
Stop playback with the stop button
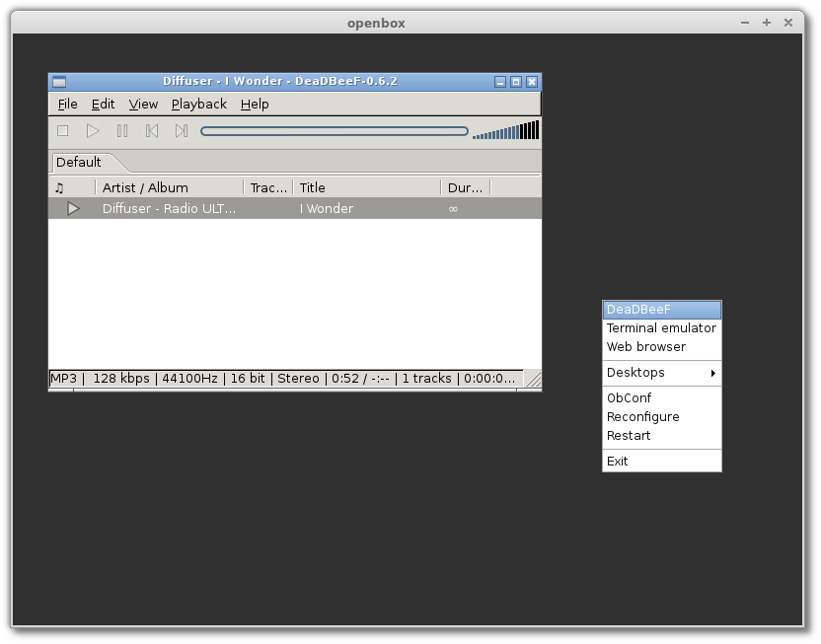63,131
